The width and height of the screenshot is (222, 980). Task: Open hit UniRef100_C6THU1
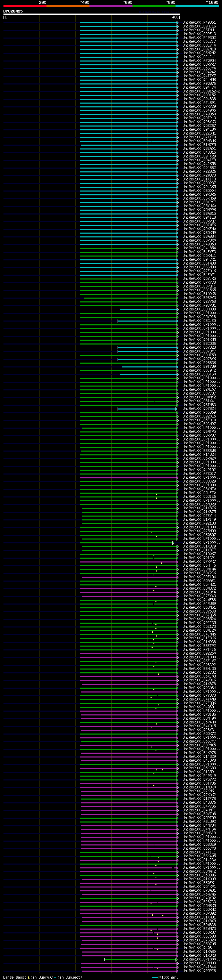pos(199,30)
